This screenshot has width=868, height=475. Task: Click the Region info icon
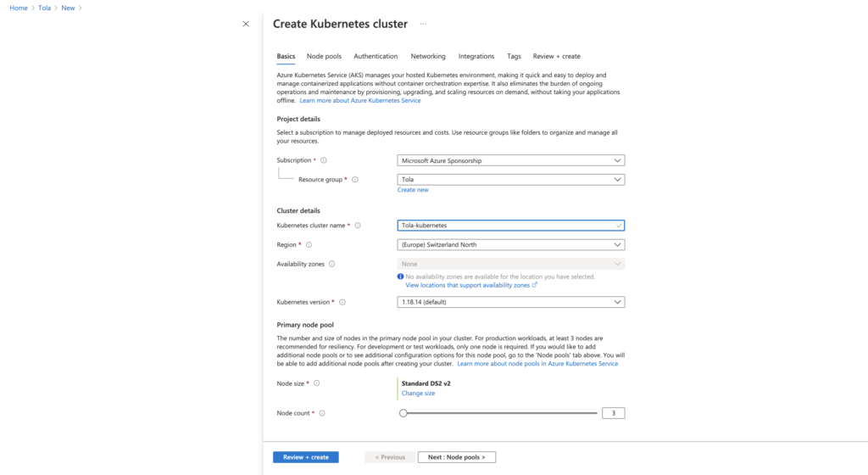coord(309,244)
